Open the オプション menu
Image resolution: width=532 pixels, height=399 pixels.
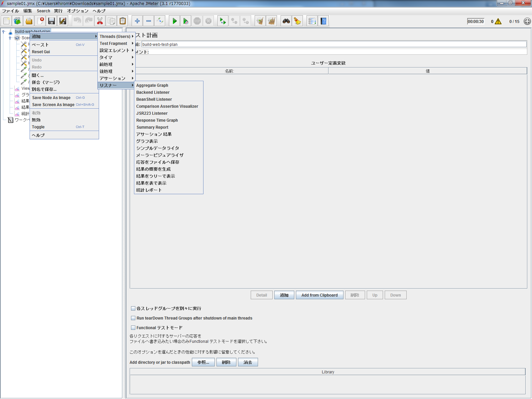pyautogui.click(x=77, y=11)
